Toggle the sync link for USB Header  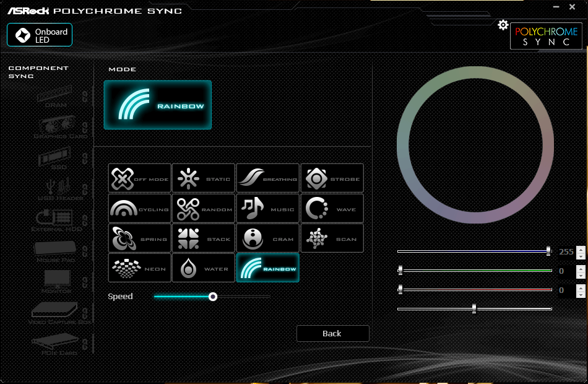tap(85, 190)
